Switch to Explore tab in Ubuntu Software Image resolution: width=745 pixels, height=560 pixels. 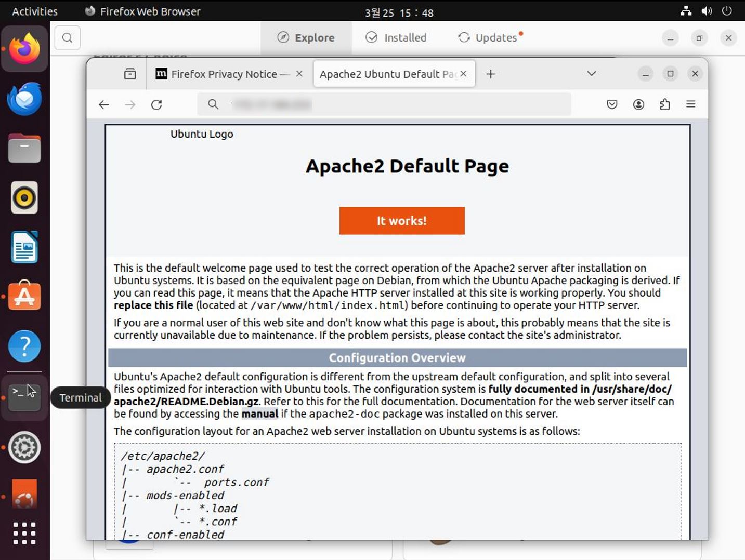tap(306, 37)
